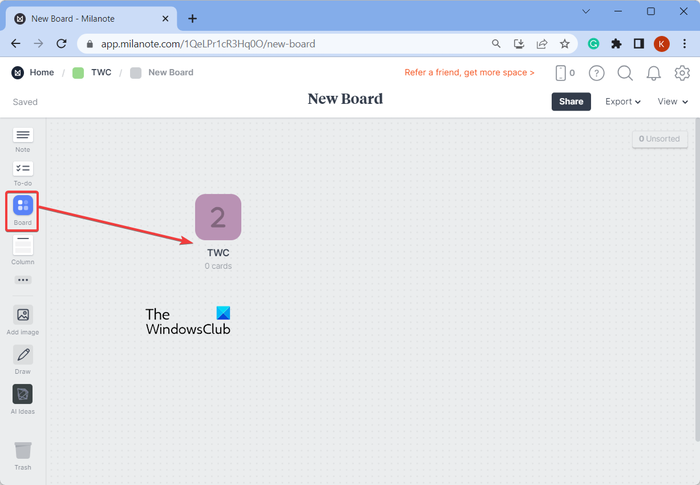The image size is (700, 485).
Task: Open the AI Ideas tool
Action: click(23, 394)
